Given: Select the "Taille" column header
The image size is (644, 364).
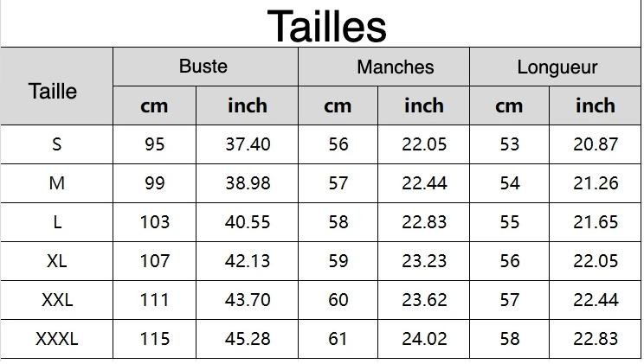Looking at the screenshot, I should point(53,91).
